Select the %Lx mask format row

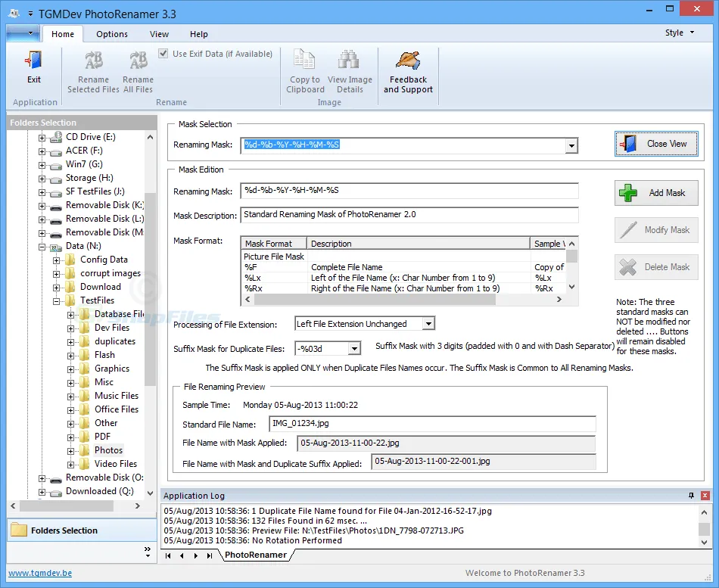coord(403,278)
